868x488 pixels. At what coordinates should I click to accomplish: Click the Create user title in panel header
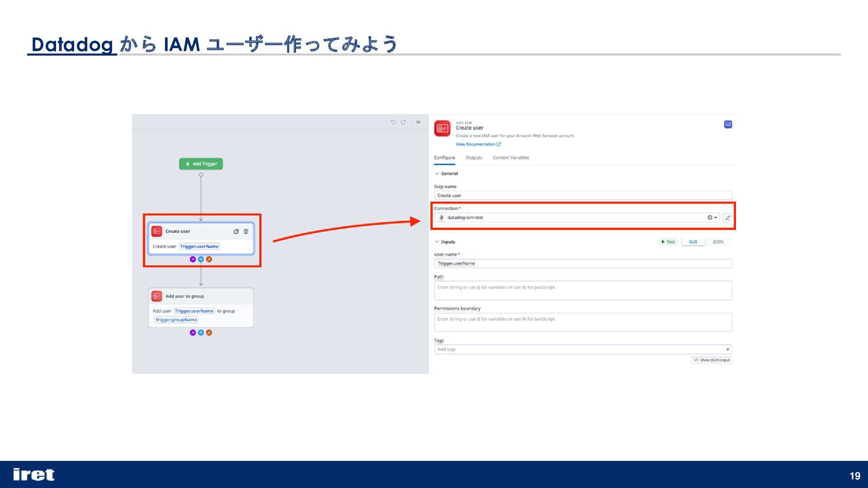coord(469,128)
